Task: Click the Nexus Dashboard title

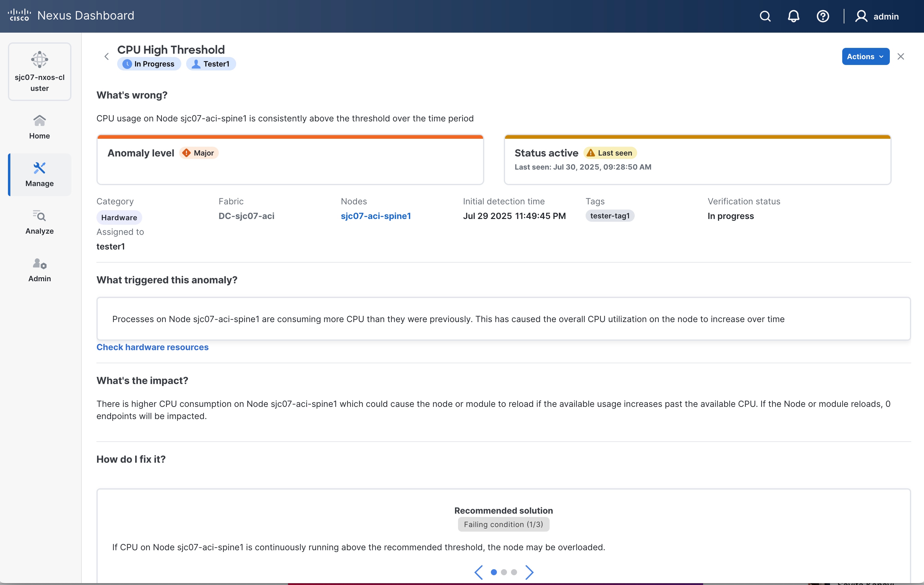Action: pyautogui.click(x=85, y=15)
